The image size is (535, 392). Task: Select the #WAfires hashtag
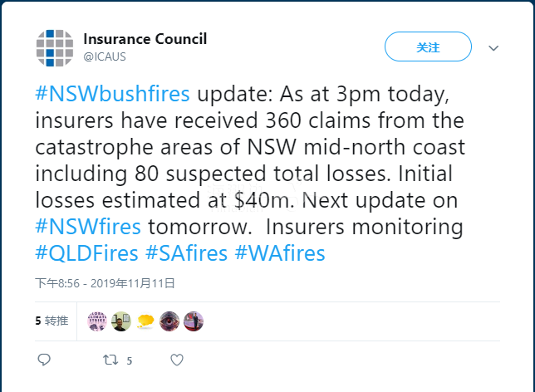pos(280,252)
